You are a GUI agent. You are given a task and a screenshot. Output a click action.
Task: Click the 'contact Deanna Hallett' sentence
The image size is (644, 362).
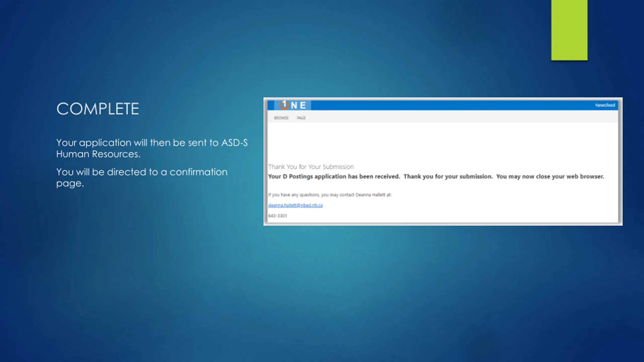pos(330,195)
